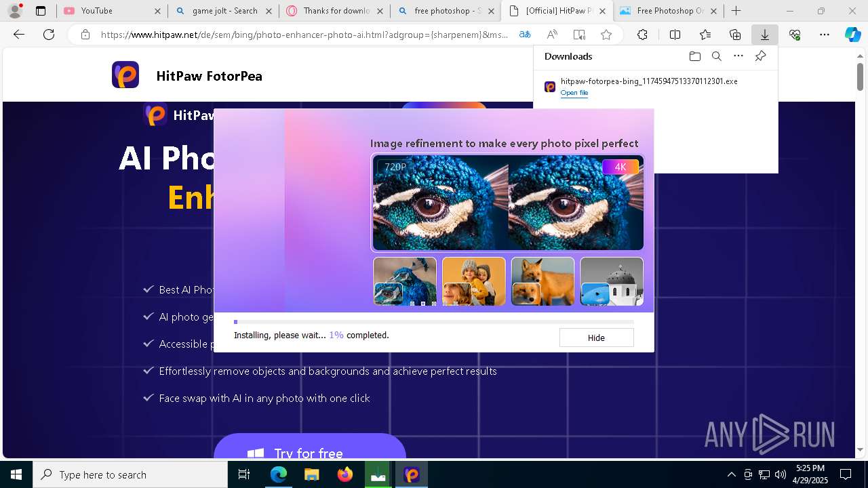The image size is (868, 488).
Task: Open the Copilot sidebar icon
Action: point(853,35)
